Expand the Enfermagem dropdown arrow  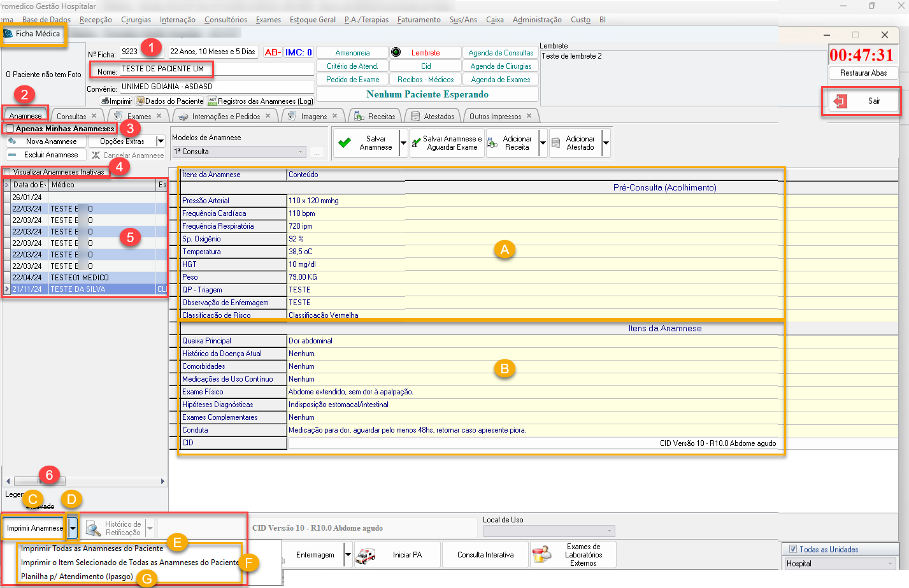pos(348,555)
